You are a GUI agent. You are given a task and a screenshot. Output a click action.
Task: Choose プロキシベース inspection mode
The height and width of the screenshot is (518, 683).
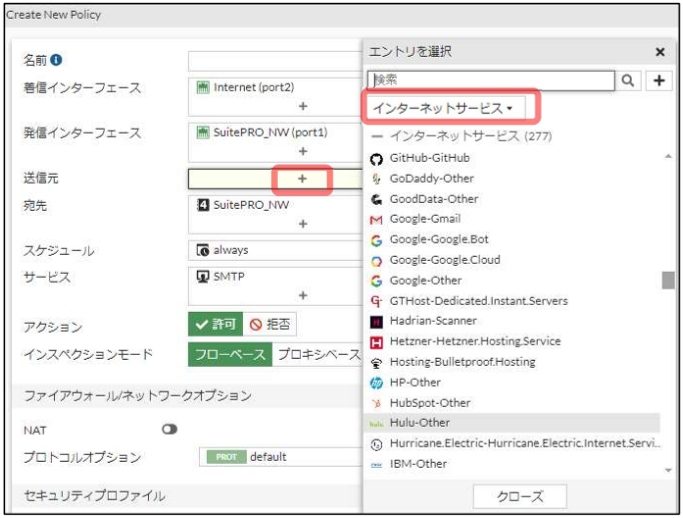[x=318, y=355]
